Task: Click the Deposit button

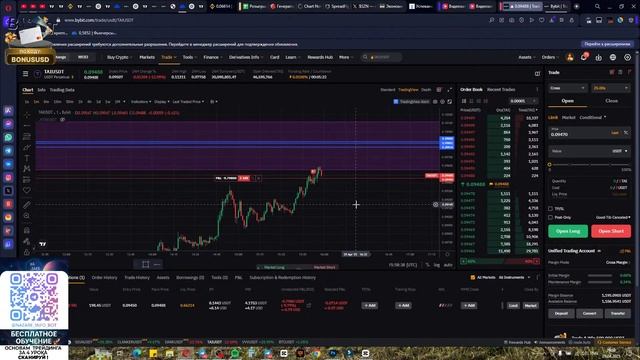Action: point(561,313)
